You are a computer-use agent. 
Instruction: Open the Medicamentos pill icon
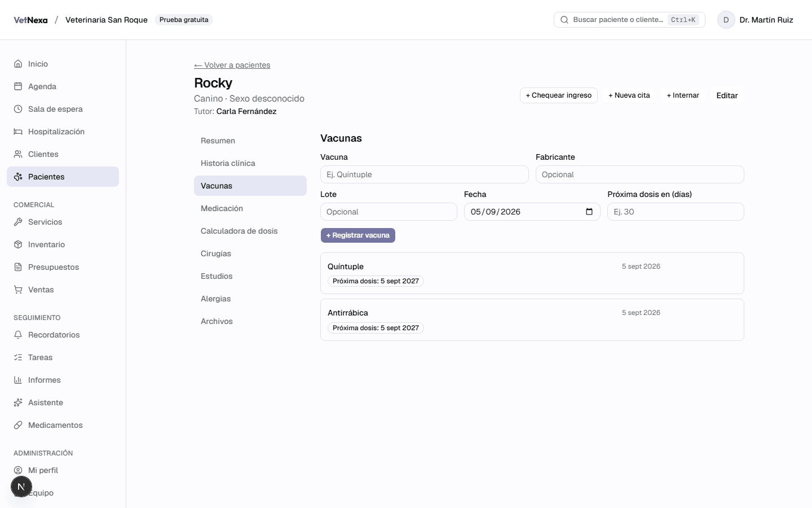(18, 425)
